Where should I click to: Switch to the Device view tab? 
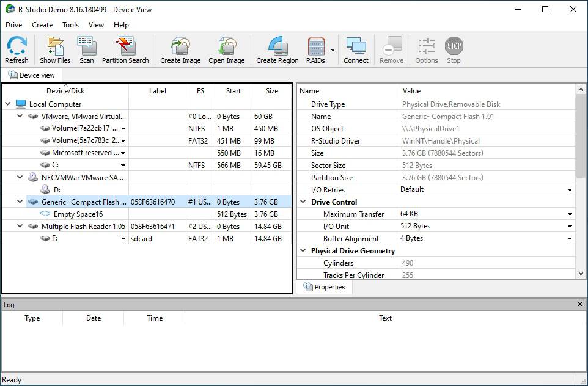[x=32, y=75]
